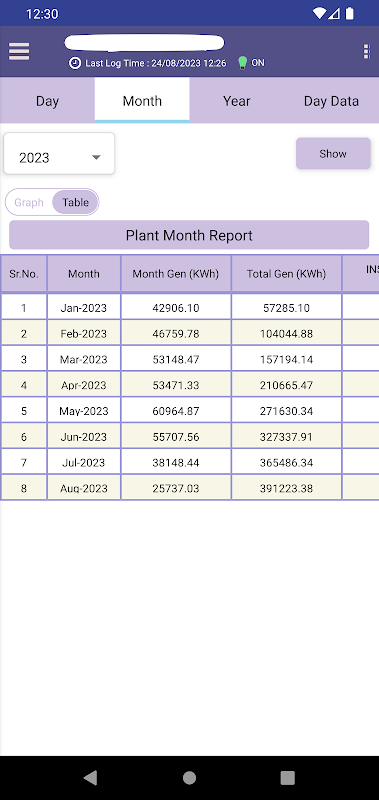The image size is (379, 800).
Task: Tap the Android back navigation button
Action: pyautogui.click(x=90, y=777)
